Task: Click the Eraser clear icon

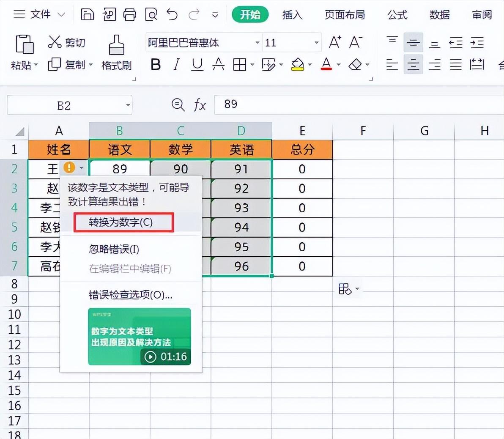Action: [x=355, y=65]
